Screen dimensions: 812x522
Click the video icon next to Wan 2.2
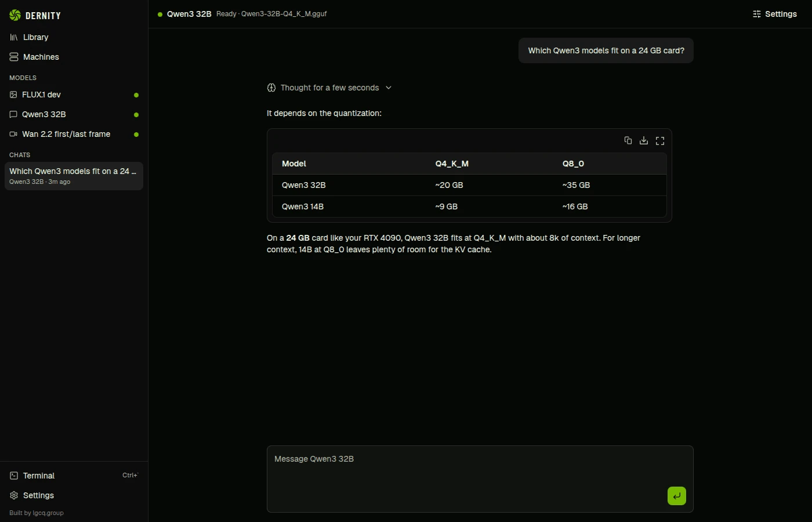[13, 134]
